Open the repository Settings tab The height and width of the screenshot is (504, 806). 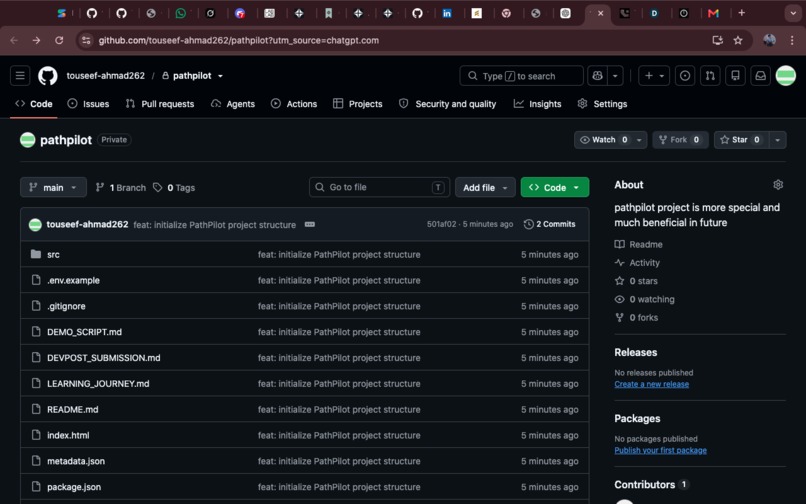pos(602,104)
